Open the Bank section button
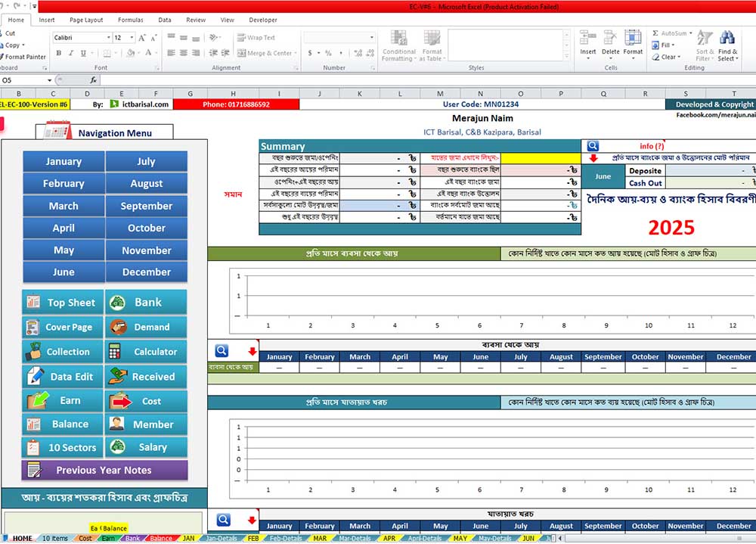 point(146,303)
